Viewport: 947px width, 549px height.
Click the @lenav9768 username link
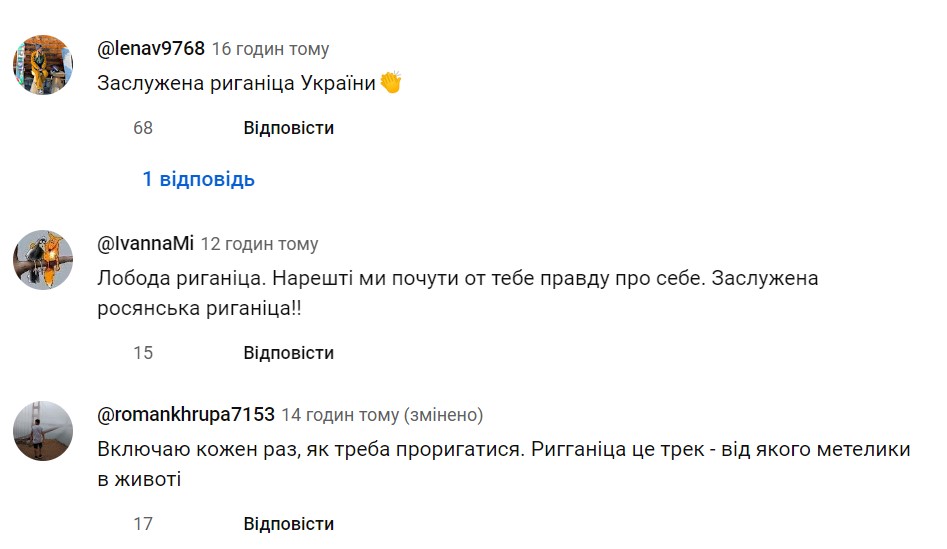coord(151,49)
